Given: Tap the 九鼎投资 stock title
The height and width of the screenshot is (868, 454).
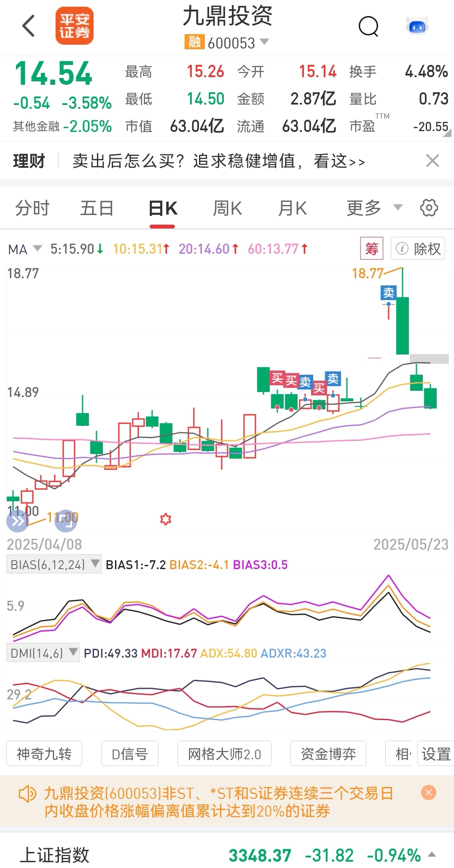Looking at the screenshot, I should [x=228, y=17].
